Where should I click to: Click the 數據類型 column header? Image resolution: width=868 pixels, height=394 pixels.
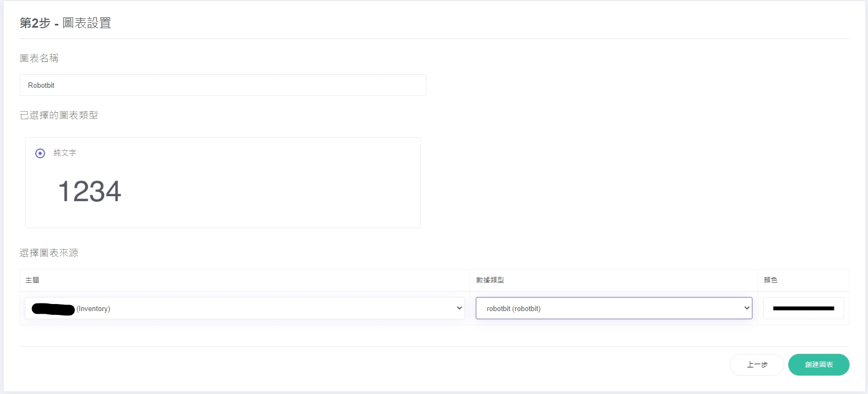[x=490, y=280]
